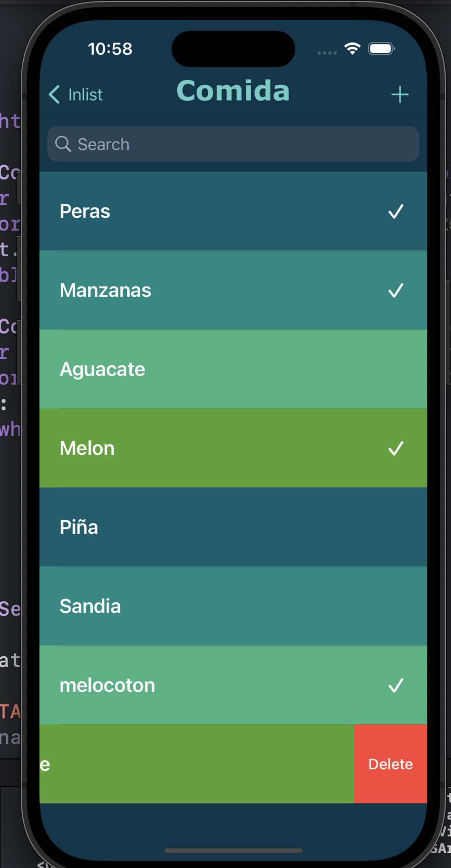This screenshot has width=451, height=868.
Task: Tap the plus icon to add item
Action: point(400,94)
